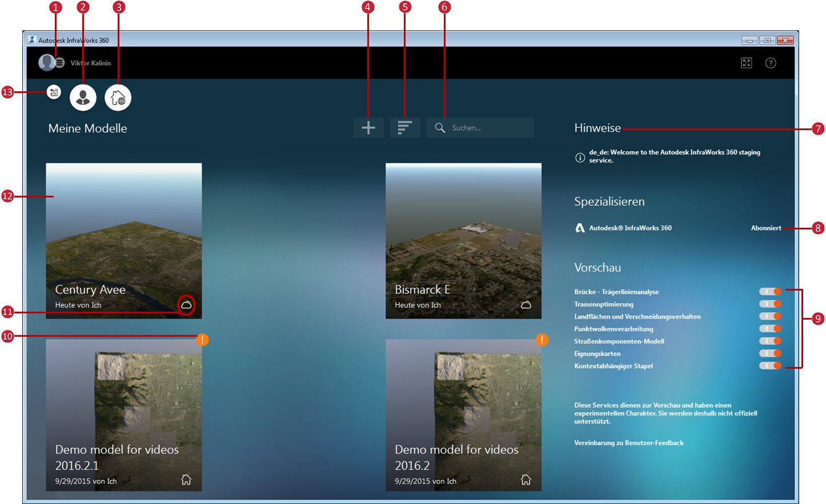Toggle the Trassenoptimierung switch
This screenshot has width=826, height=504.
click(770, 304)
